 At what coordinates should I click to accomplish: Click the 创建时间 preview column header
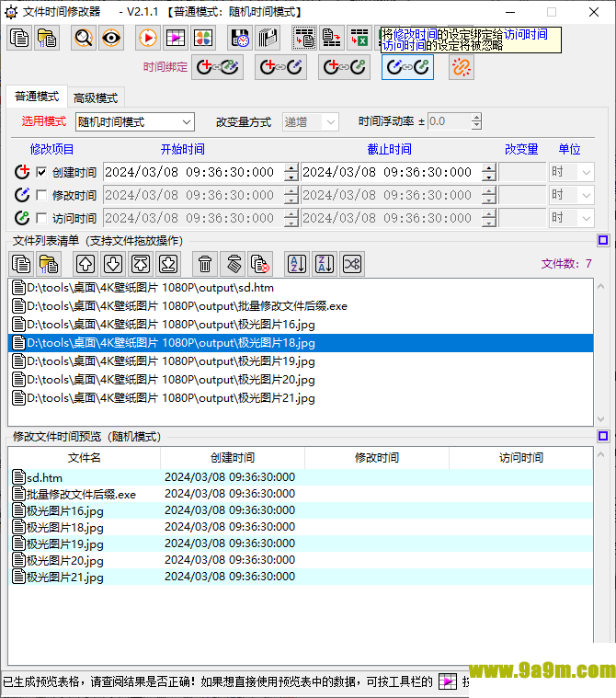(233, 458)
